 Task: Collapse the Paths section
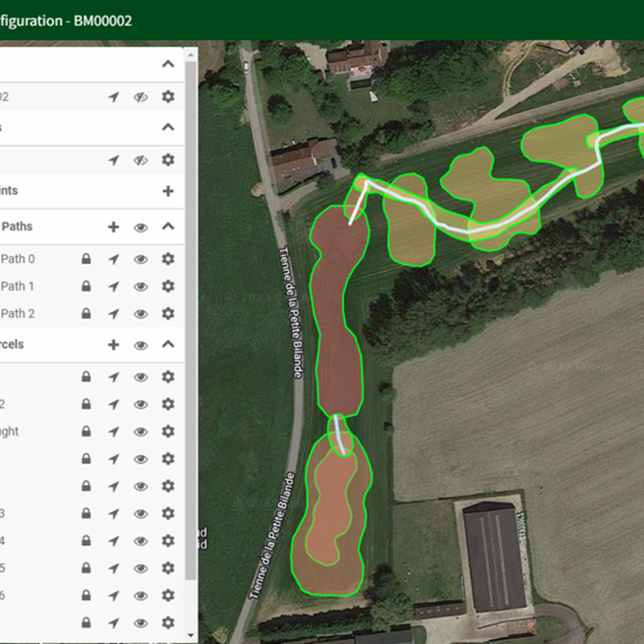(x=168, y=226)
